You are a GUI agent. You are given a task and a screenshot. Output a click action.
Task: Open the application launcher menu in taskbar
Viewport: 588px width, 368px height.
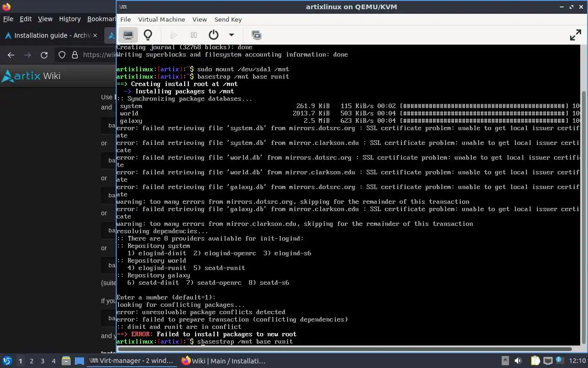[x=7, y=361]
